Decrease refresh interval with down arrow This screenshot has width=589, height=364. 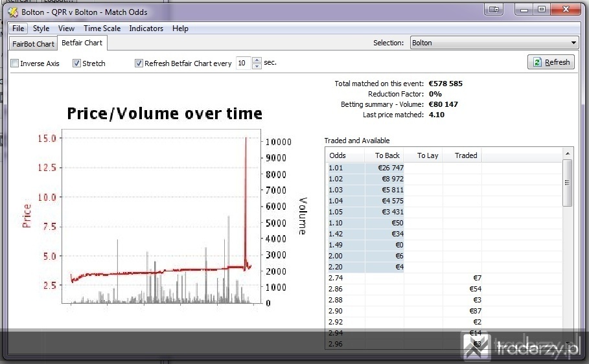click(257, 66)
